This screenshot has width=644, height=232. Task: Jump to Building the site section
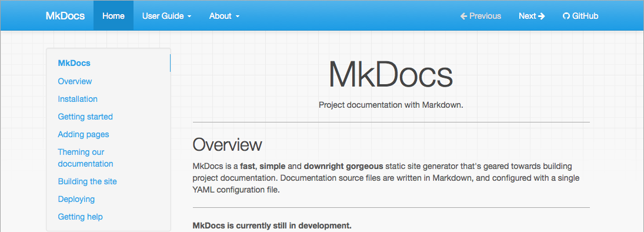(87, 181)
